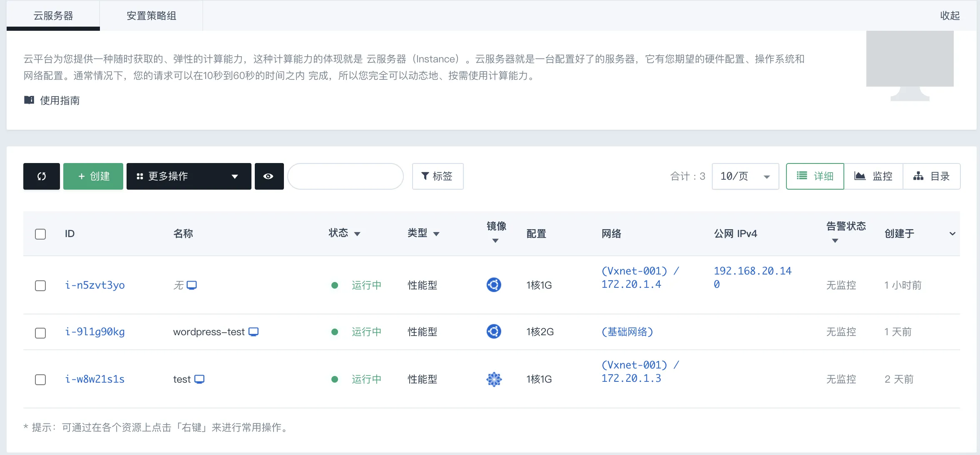Open the 状态 column filter dropdown
The width and height of the screenshot is (980, 455).
point(357,234)
